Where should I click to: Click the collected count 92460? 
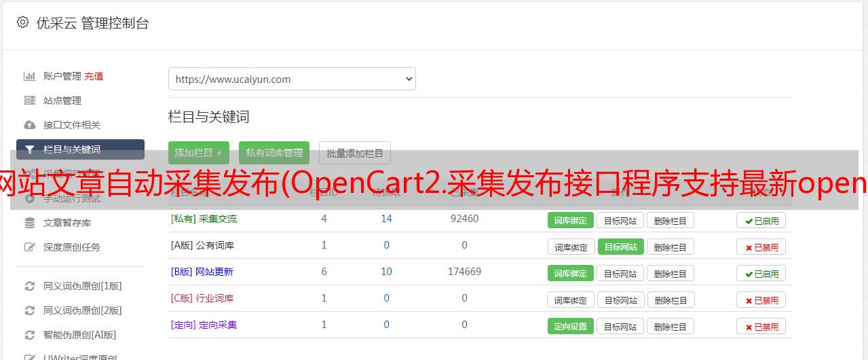pos(464,219)
